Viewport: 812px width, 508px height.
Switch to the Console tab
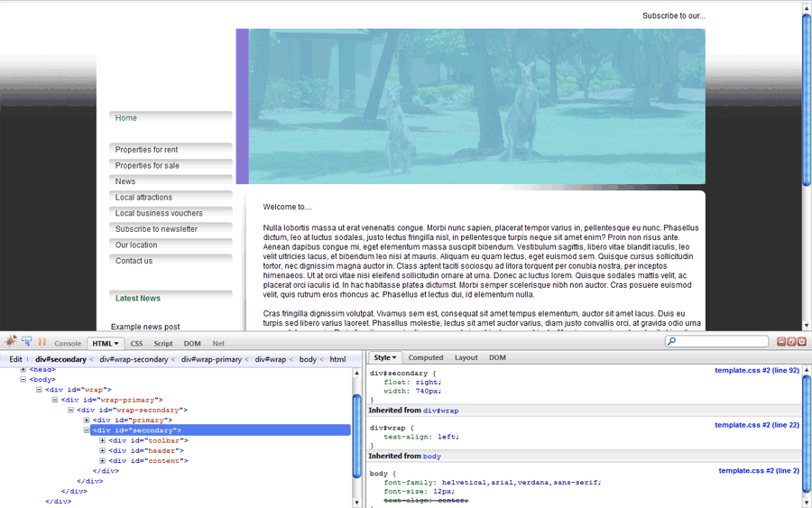(68, 344)
